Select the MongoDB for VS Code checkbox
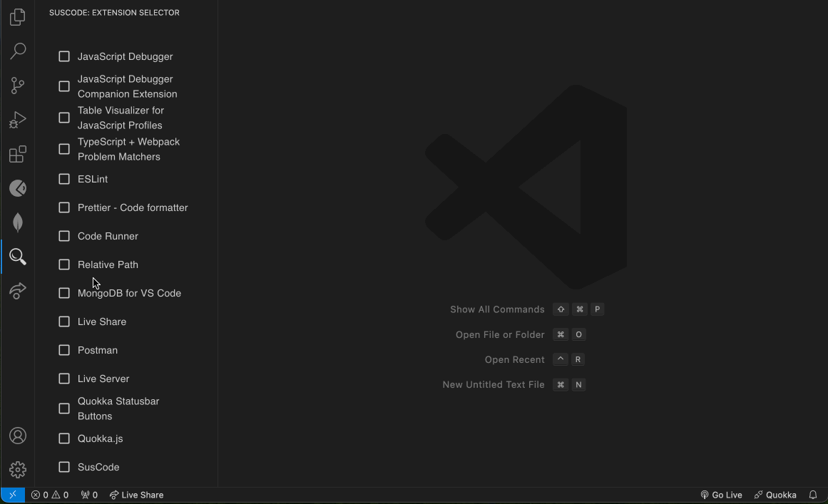Screen dimensions: 828x504 click(64, 293)
